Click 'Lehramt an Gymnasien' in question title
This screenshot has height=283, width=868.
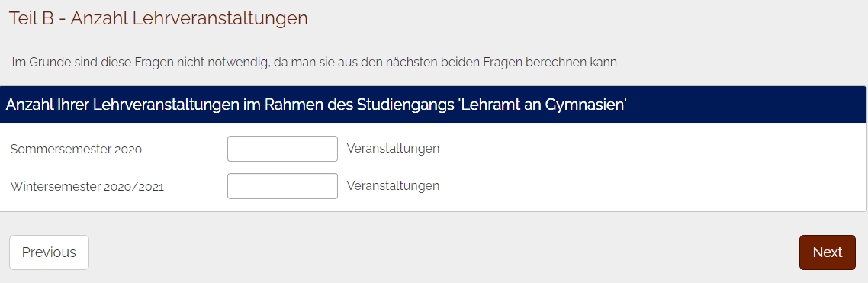coord(542,104)
